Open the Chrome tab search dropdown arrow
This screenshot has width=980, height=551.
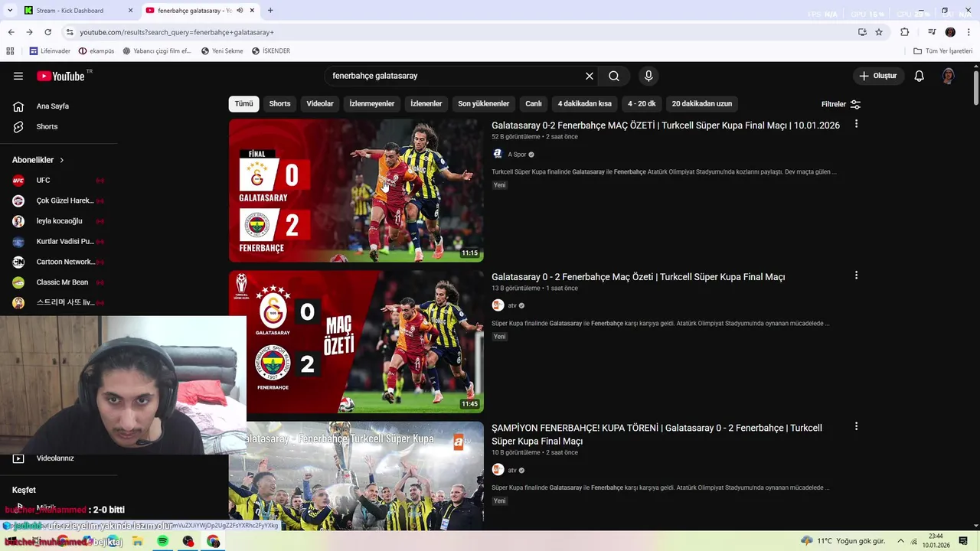tap(10, 11)
